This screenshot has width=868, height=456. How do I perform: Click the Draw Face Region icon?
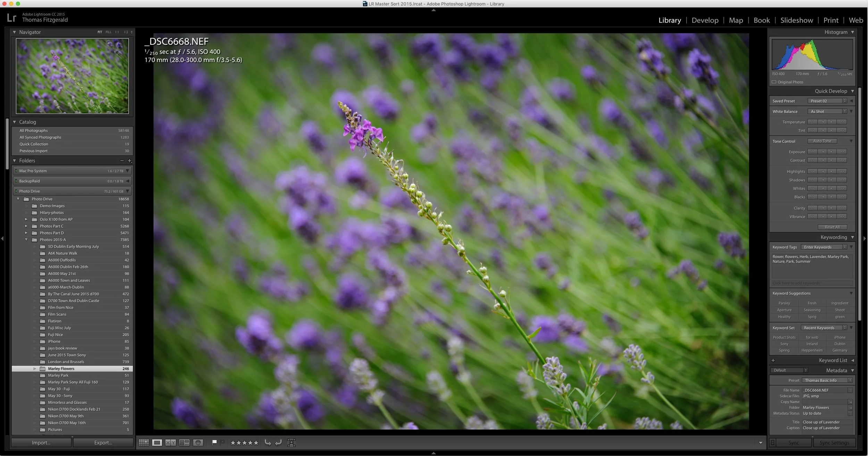pos(291,442)
